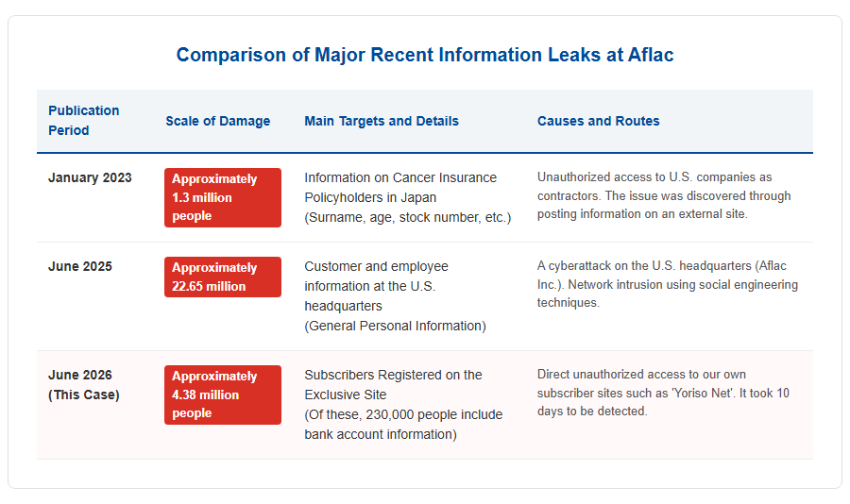The width and height of the screenshot is (850, 504).
Task: Select the Scale of Damage column header
Action: point(217,121)
